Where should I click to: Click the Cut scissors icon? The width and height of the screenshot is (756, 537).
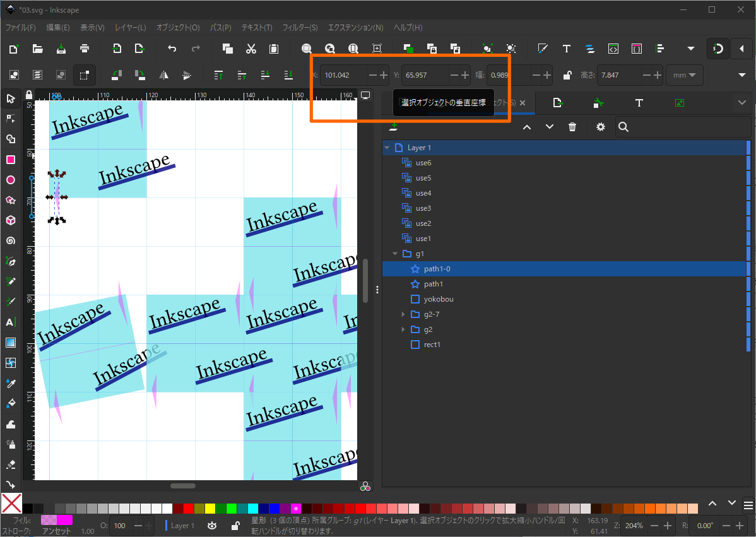(x=251, y=49)
